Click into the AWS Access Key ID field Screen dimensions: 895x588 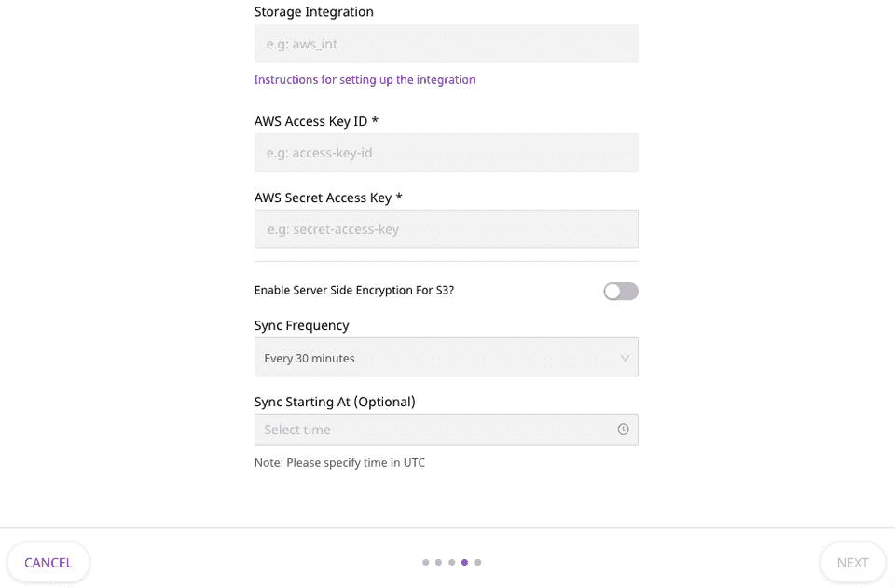[446, 153]
